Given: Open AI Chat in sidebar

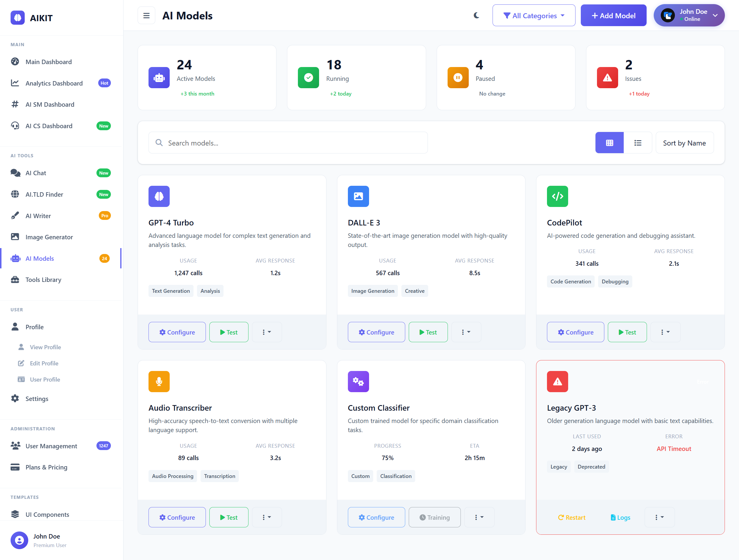Looking at the screenshot, I should tap(36, 173).
